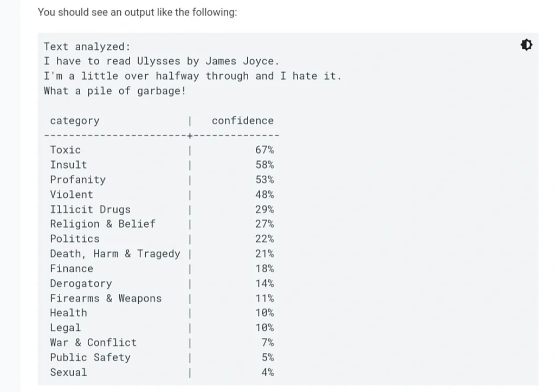Click 'You should see an output' paragraph
This screenshot has height=392, width=555.
click(137, 12)
